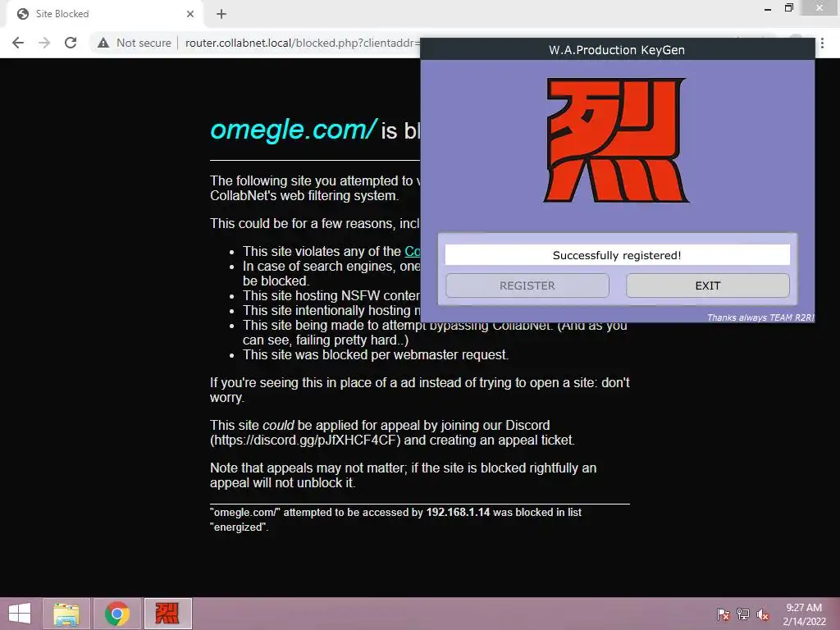Click the W.A.Production KeyGen title bar

(617, 50)
